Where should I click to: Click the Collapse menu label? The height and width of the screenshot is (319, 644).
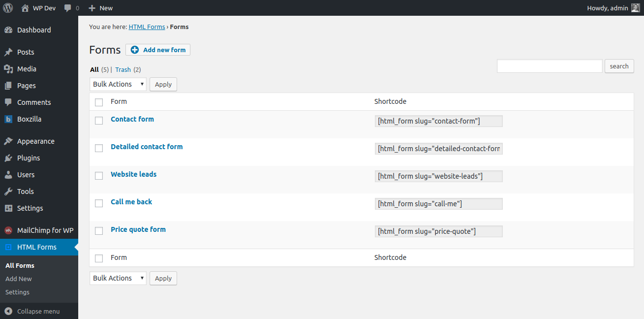tap(38, 311)
